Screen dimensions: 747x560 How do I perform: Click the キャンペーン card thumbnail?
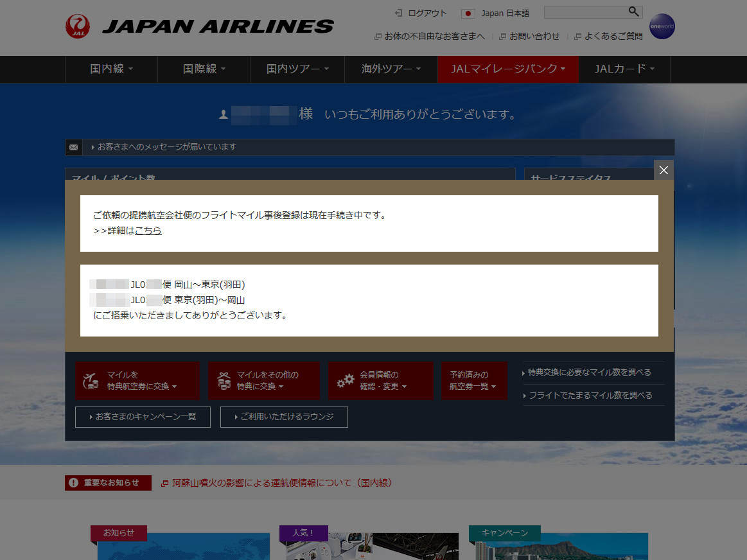(x=561, y=547)
